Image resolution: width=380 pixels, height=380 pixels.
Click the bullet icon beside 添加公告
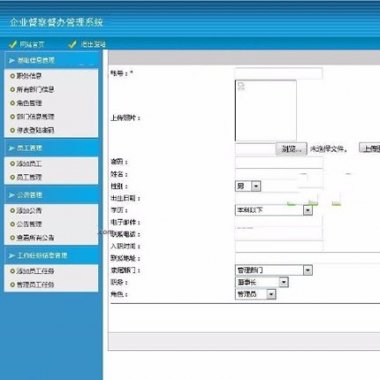coord(12,211)
